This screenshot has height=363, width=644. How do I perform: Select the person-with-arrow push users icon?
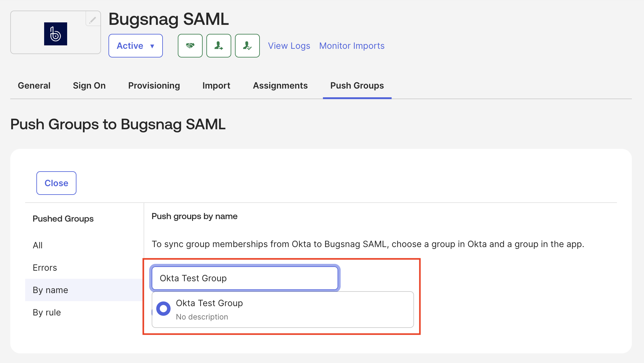pos(218,46)
